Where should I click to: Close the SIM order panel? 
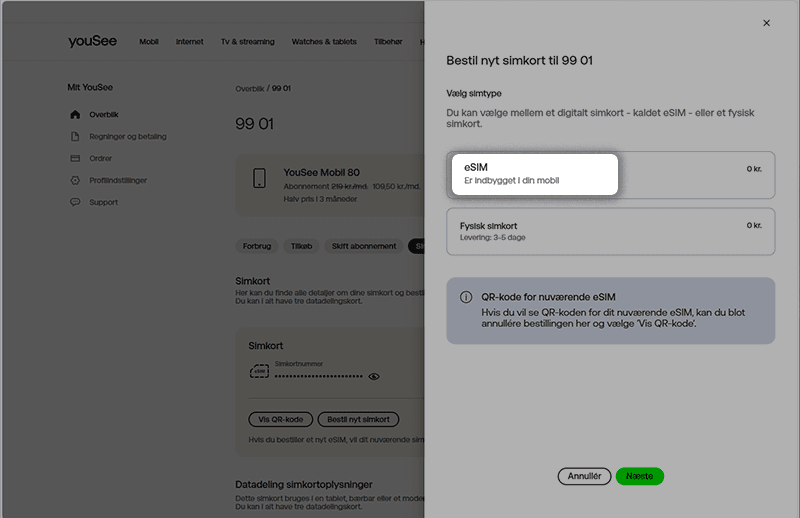(x=767, y=22)
